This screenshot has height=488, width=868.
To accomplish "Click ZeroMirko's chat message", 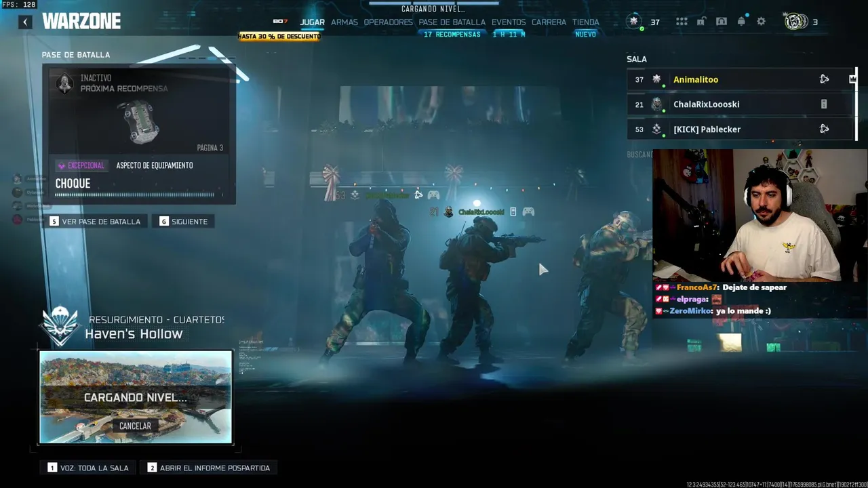I will 713,311.
